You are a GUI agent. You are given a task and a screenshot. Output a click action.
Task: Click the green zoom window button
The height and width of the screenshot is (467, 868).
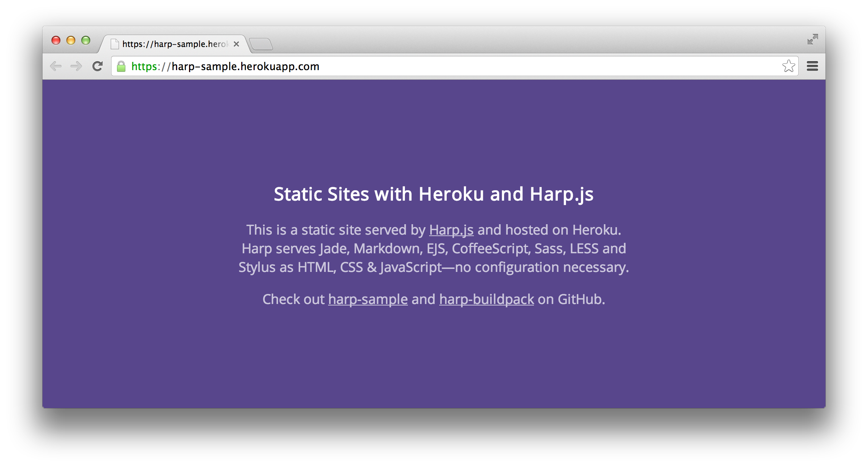[86, 40]
